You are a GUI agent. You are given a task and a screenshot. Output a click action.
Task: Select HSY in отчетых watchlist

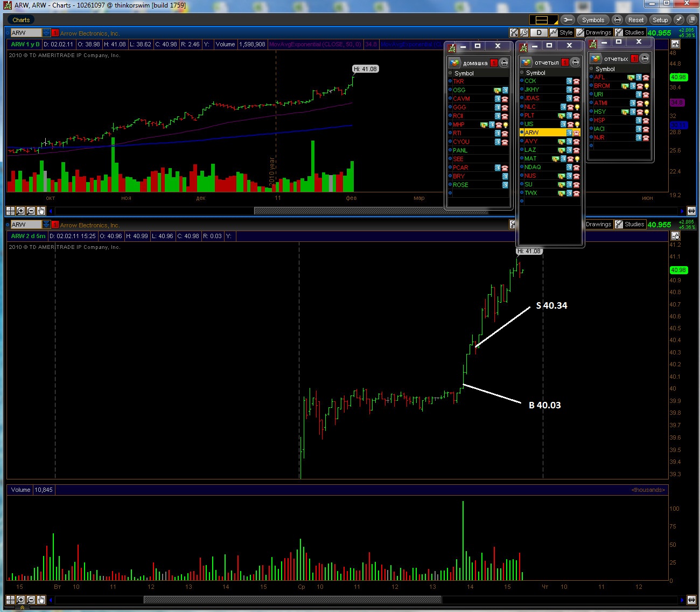[x=620, y=112]
